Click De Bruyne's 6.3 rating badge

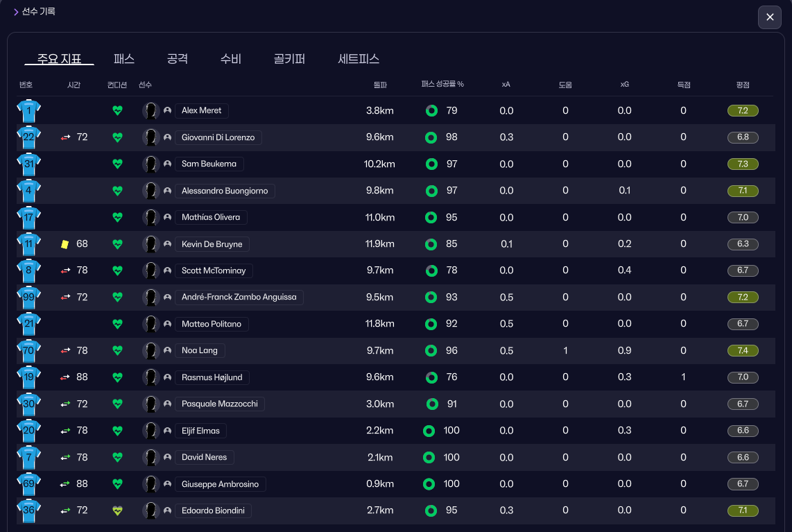pyautogui.click(x=743, y=244)
